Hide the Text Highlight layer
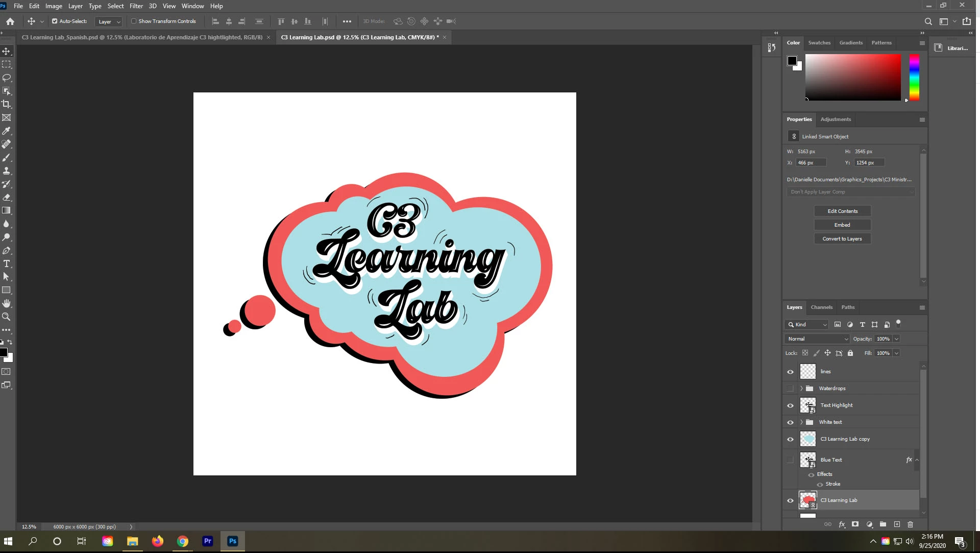The height and width of the screenshot is (553, 980). point(790,405)
